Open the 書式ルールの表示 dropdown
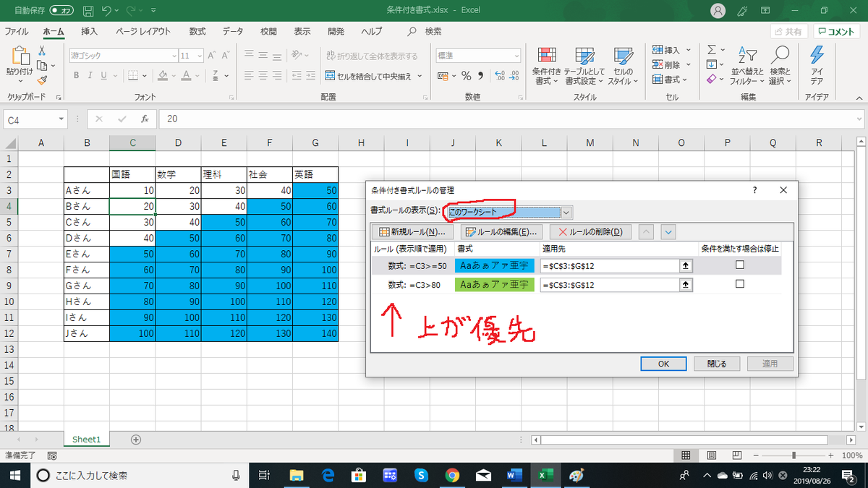Image resolution: width=868 pixels, height=488 pixels. [x=567, y=212]
